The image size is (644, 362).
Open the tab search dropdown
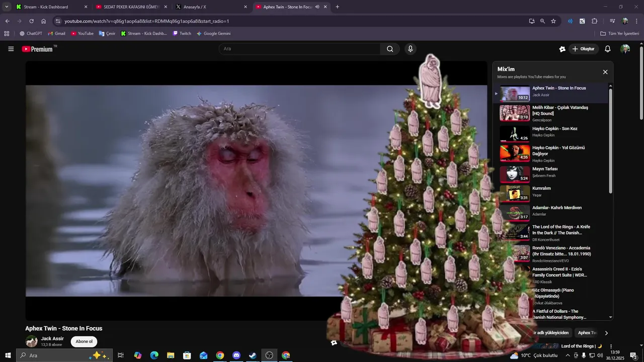[7, 7]
